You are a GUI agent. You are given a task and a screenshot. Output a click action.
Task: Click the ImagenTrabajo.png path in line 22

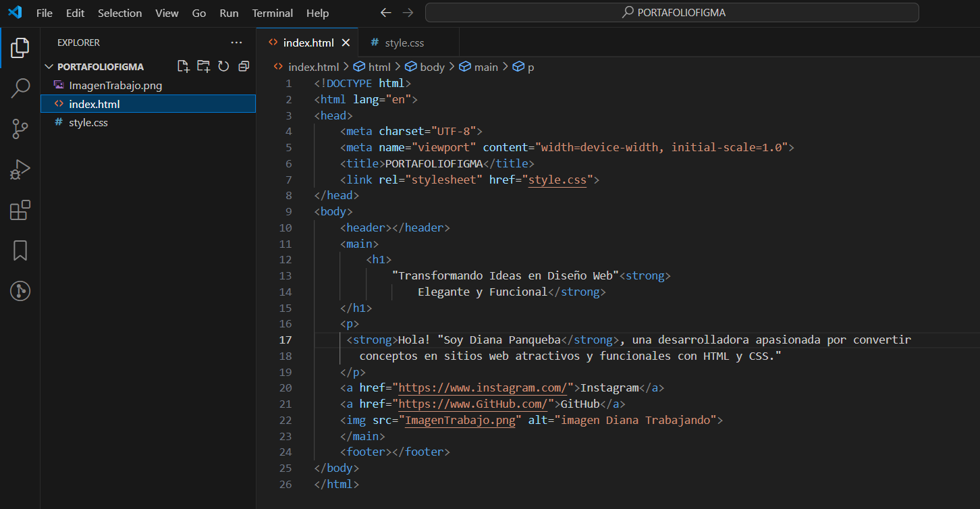[x=460, y=420]
